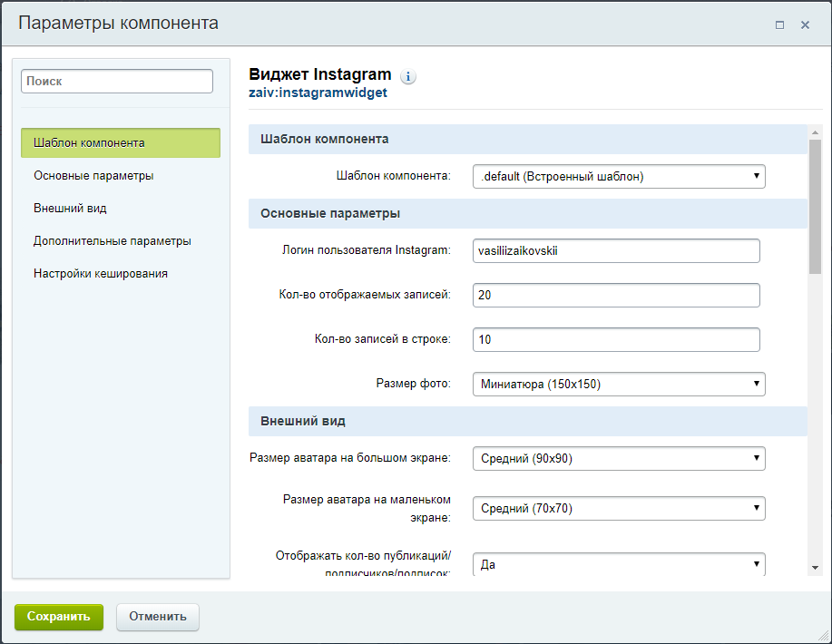Click the Отменить button
Screen dimensions: 832x644
pyautogui.click(x=157, y=617)
